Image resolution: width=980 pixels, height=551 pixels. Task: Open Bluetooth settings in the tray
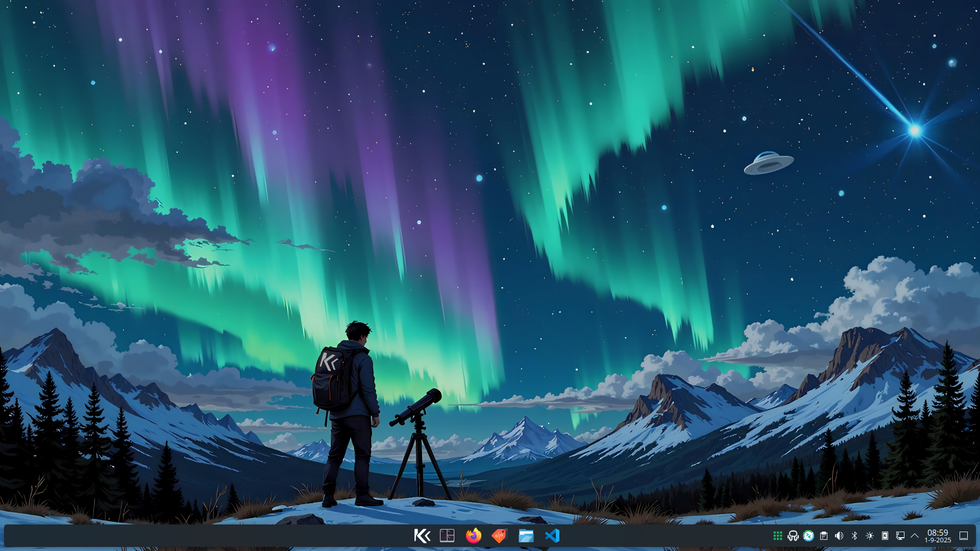click(854, 536)
